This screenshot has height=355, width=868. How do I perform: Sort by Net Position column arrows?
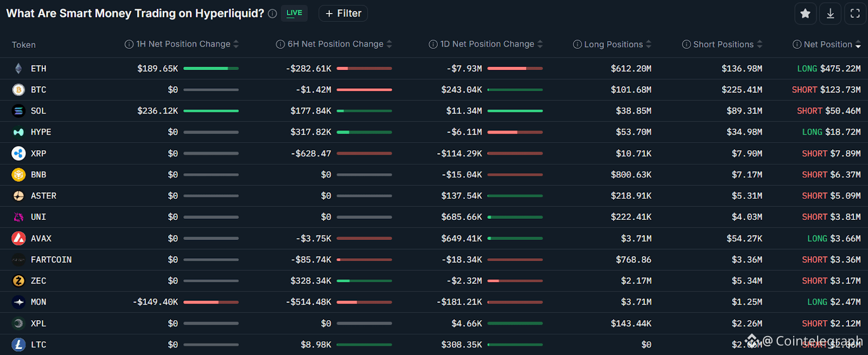pyautogui.click(x=858, y=45)
